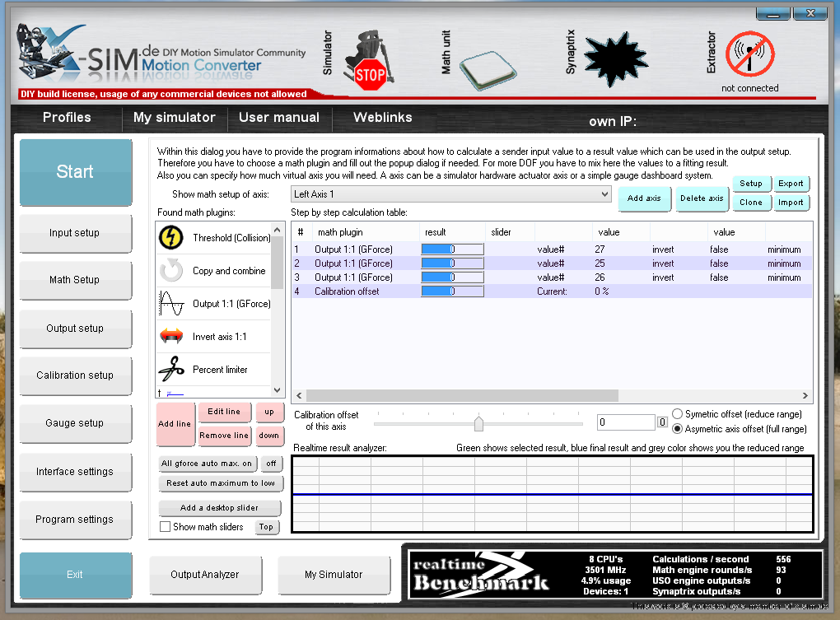Click the Add line button
The height and width of the screenshot is (620, 840).
(175, 424)
